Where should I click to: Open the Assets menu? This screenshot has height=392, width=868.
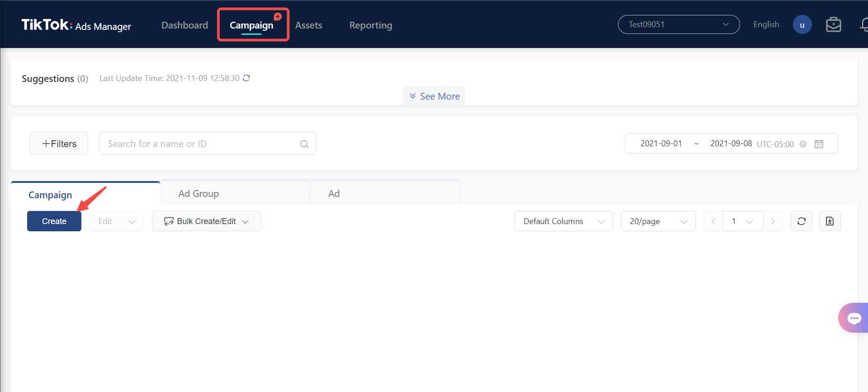pyautogui.click(x=308, y=25)
